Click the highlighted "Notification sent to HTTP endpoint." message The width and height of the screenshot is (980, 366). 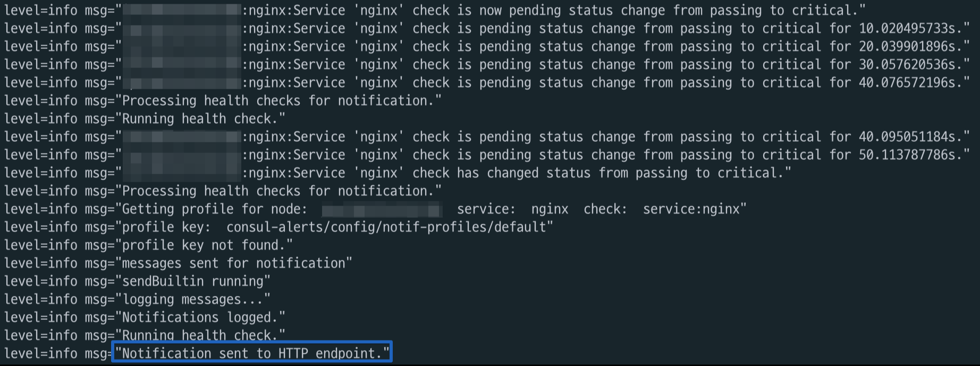pyautogui.click(x=252, y=353)
